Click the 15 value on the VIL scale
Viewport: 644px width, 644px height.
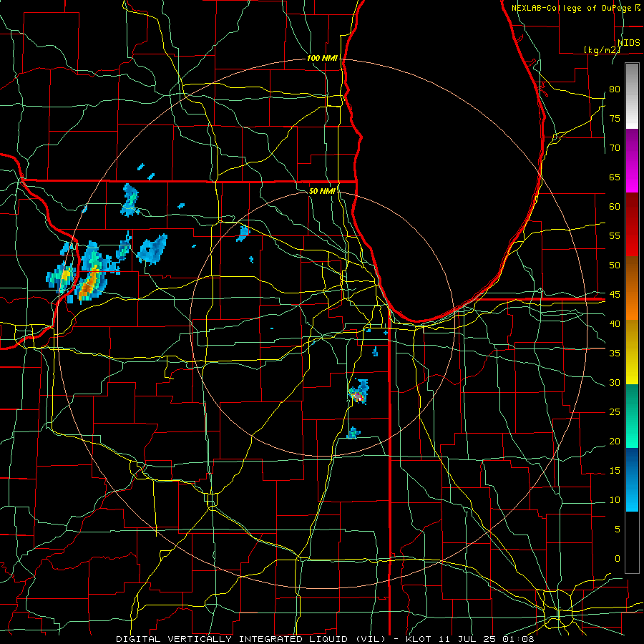point(615,471)
